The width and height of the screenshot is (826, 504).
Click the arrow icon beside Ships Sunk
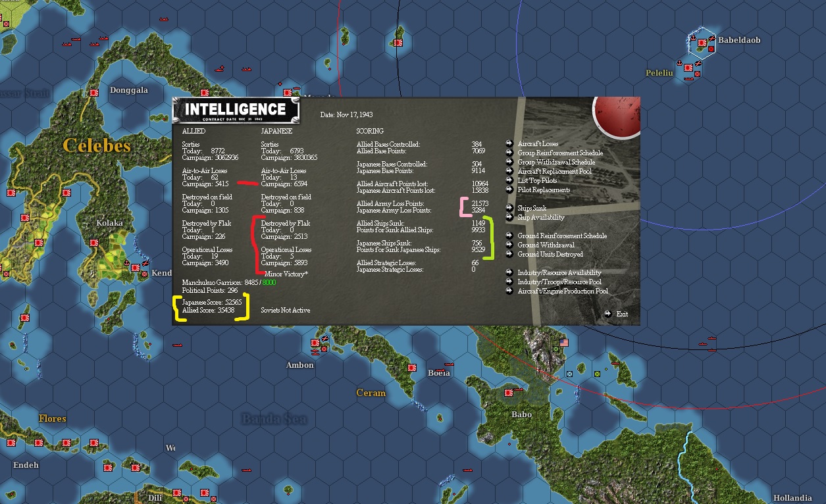pos(509,208)
